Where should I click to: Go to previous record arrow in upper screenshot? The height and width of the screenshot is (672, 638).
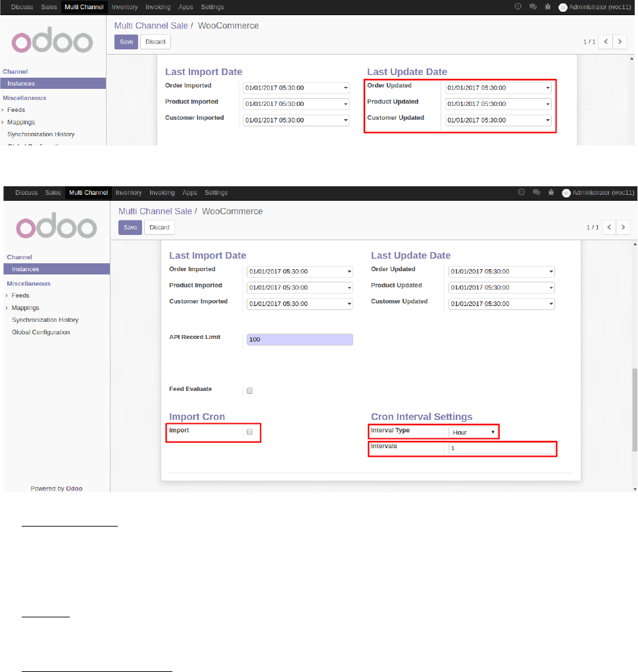point(606,41)
